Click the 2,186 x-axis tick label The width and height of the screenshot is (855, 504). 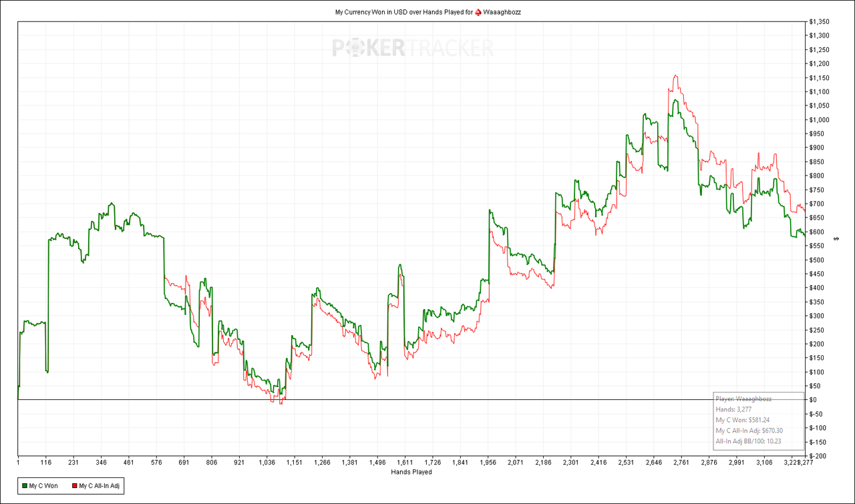[544, 462]
